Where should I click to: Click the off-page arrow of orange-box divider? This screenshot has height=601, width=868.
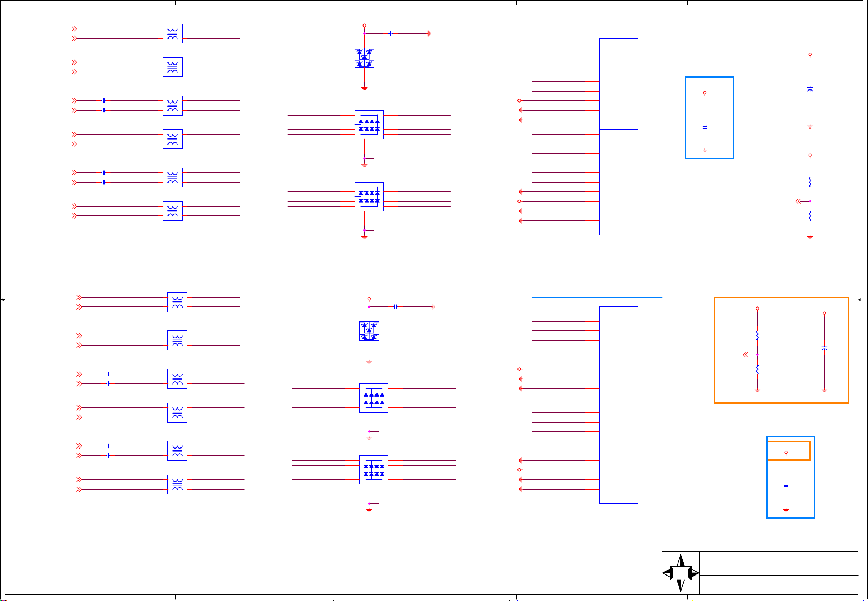[x=746, y=355]
